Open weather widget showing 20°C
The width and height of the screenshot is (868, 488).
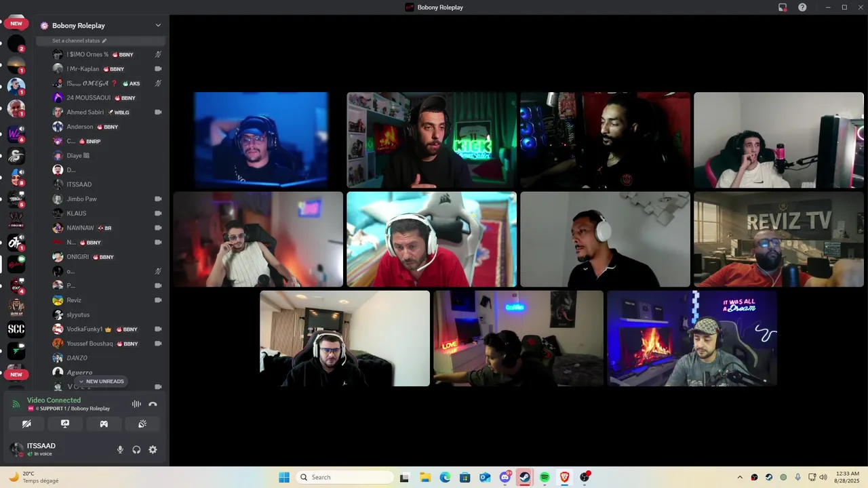pos(34,477)
